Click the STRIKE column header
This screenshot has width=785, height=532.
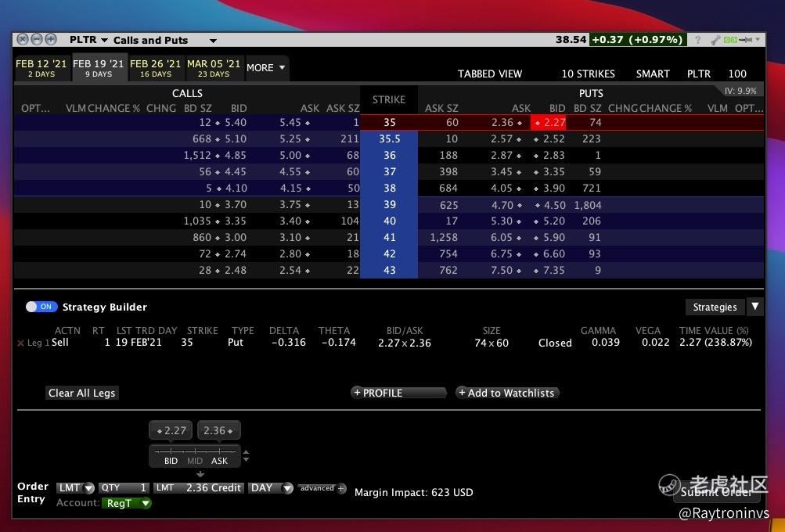click(x=389, y=99)
